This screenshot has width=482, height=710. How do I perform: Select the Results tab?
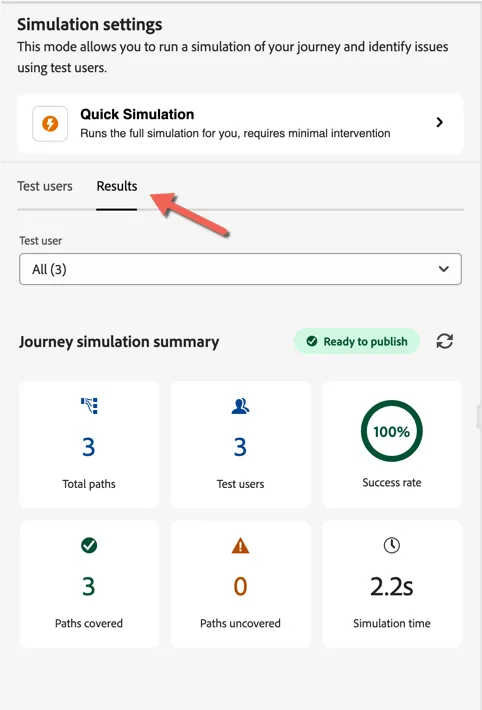tap(117, 186)
